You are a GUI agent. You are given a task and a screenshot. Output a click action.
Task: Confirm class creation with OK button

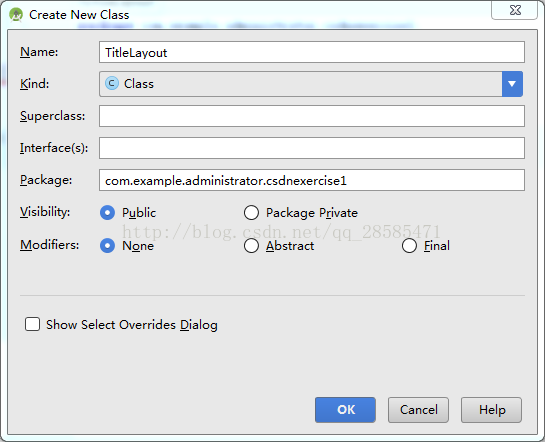coord(345,410)
